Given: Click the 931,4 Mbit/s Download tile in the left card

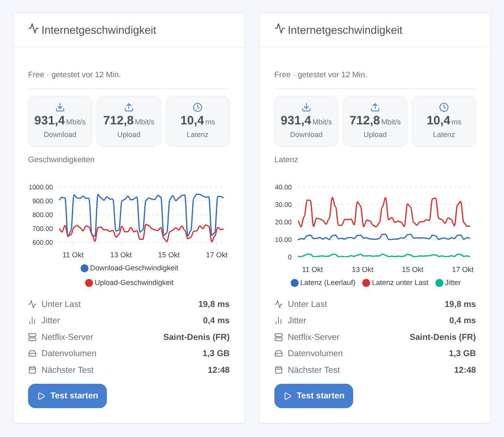Looking at the screenshot, I should pos(60,121).
